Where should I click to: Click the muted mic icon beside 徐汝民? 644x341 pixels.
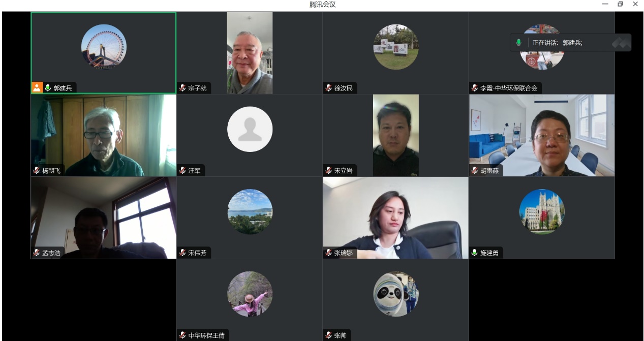[x=329, y=88]
